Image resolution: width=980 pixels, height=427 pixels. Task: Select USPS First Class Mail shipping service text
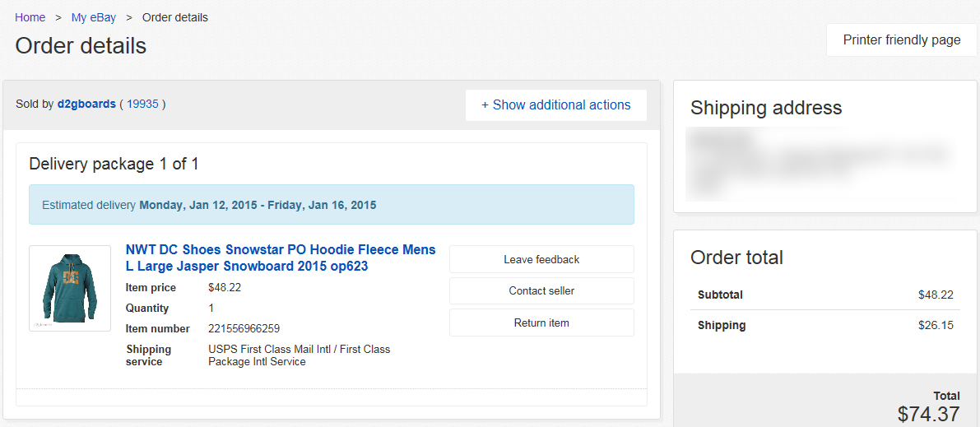300,355
